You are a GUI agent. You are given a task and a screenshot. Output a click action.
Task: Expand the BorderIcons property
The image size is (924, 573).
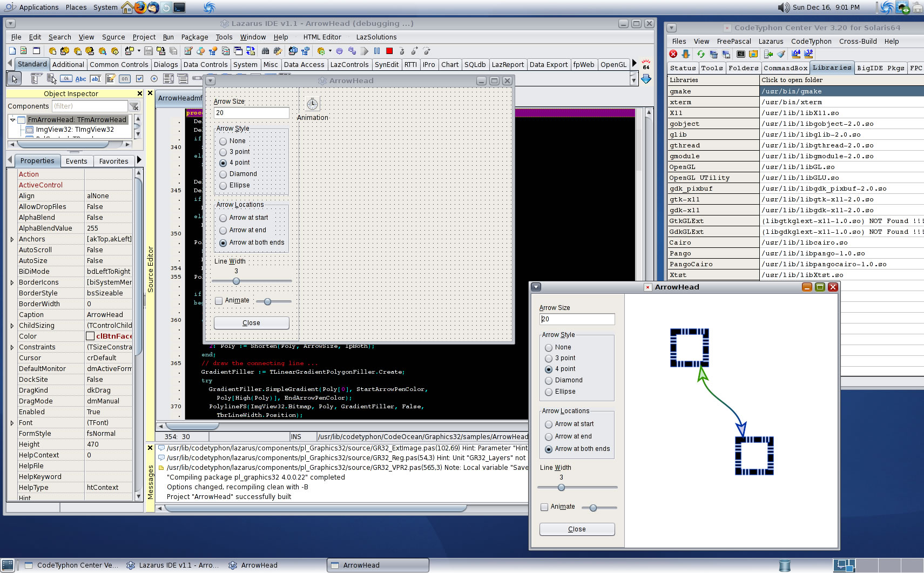(x=12, y=282)
